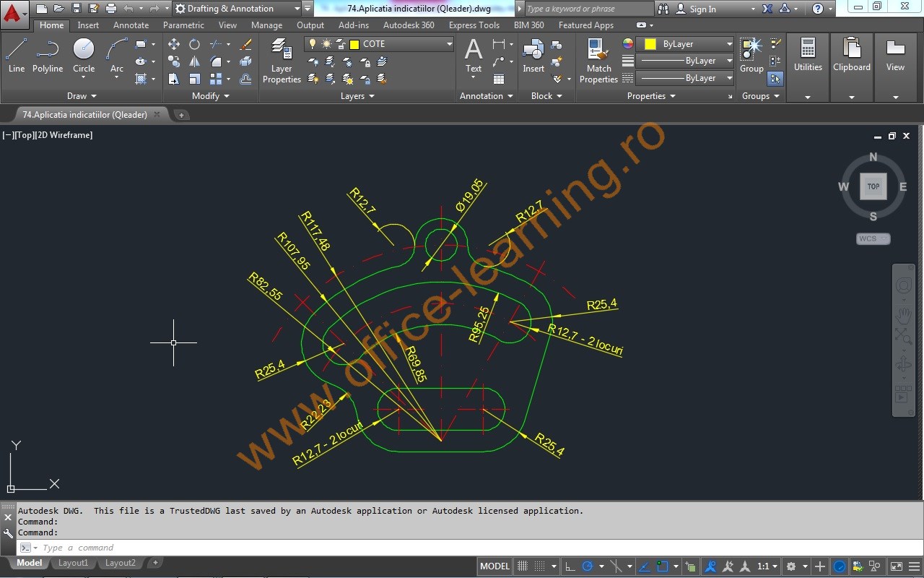Open the AutoCAD application menu button
Viewport: 924px width, 578px height.
coord(14,13)
